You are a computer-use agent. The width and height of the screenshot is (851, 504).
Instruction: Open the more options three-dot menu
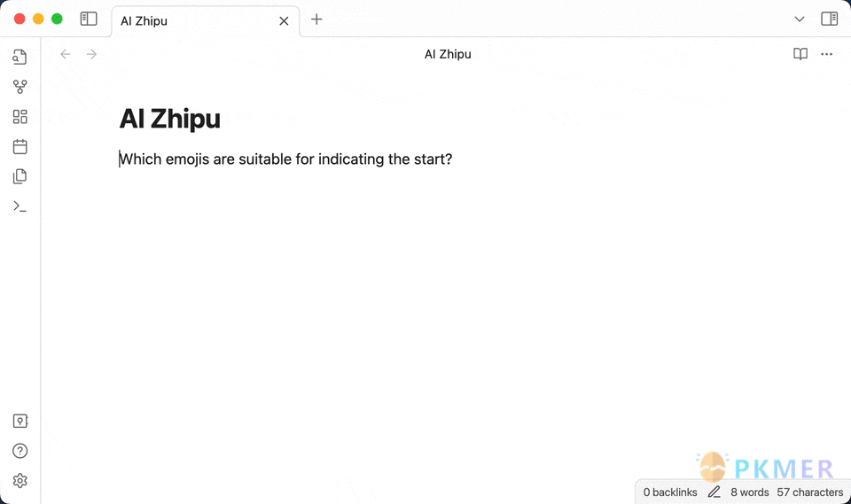click(826, 54)
